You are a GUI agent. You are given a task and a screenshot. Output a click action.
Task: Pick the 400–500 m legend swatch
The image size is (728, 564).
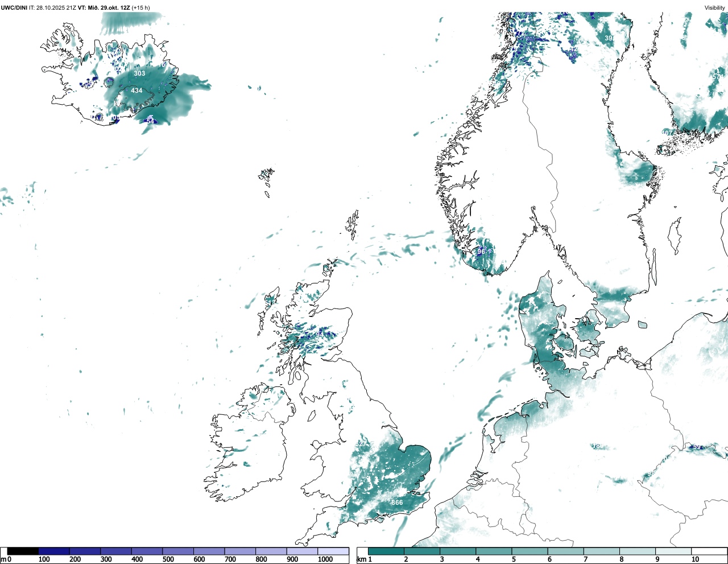(x=147, y=551)
